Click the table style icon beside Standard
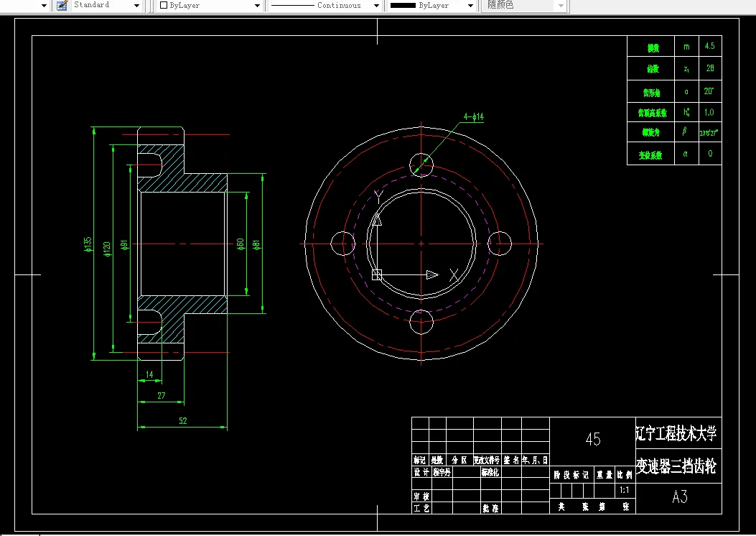 [x=62, y=5]
